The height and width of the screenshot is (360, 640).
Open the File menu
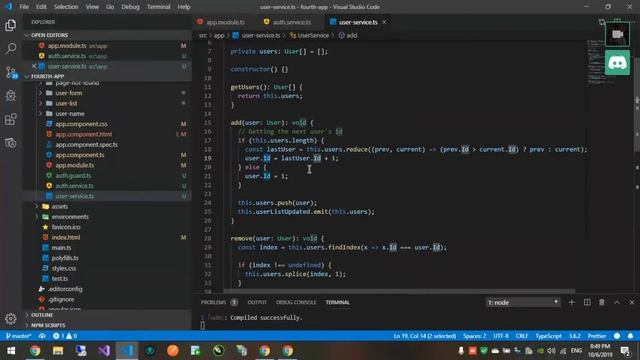(x=24, y=7)
